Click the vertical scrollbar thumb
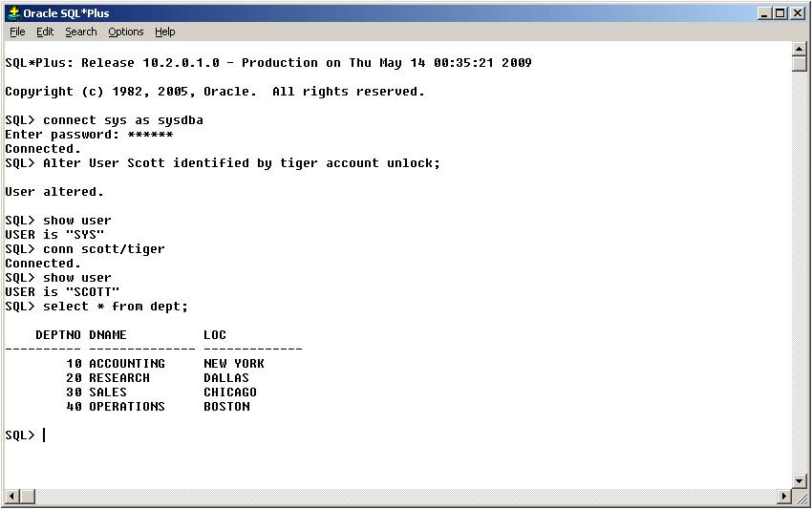The width and height of the screenshot is (812, 509). [x=799, y=64]
